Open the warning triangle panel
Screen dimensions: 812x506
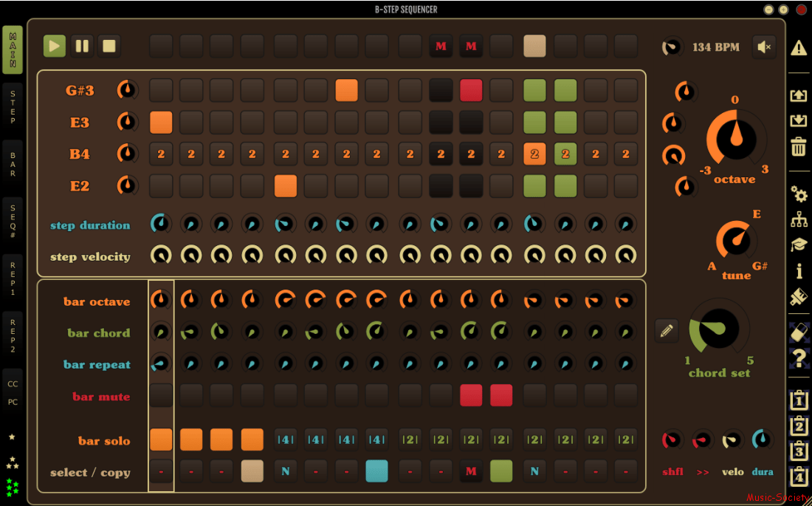799,48
